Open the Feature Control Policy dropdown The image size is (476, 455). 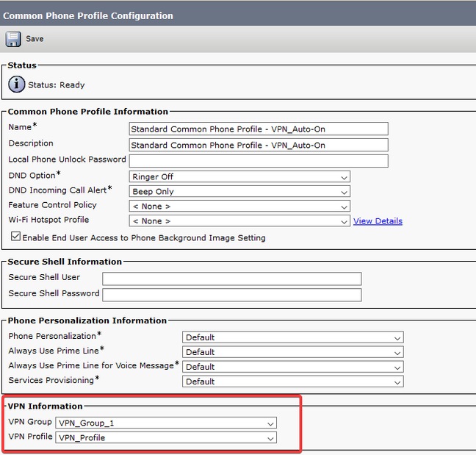click(239, 207)
